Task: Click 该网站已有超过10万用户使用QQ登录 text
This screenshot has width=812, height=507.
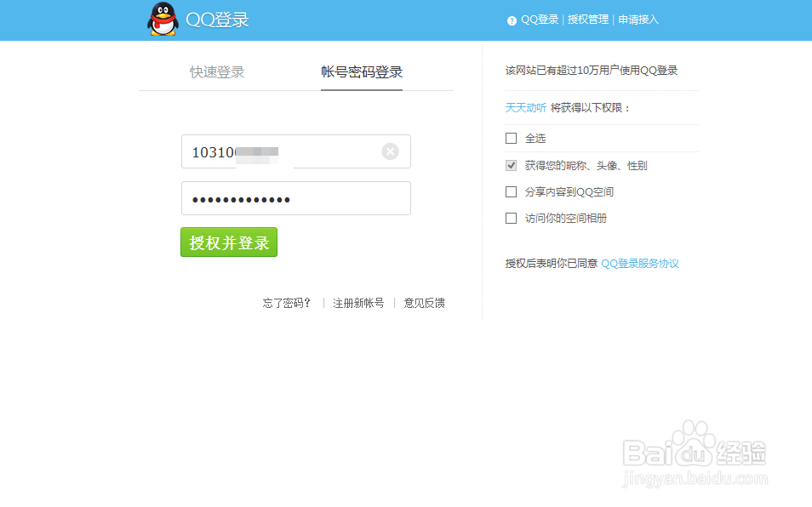Action: 592,71
